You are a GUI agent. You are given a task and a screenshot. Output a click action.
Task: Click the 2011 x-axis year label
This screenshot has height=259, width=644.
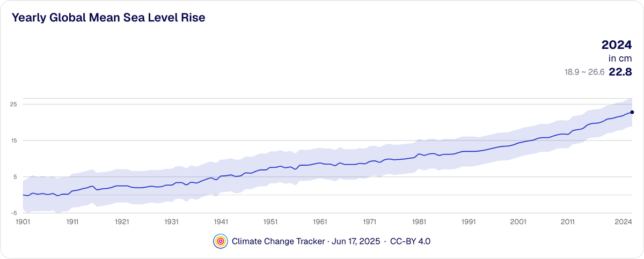(568, 221)
